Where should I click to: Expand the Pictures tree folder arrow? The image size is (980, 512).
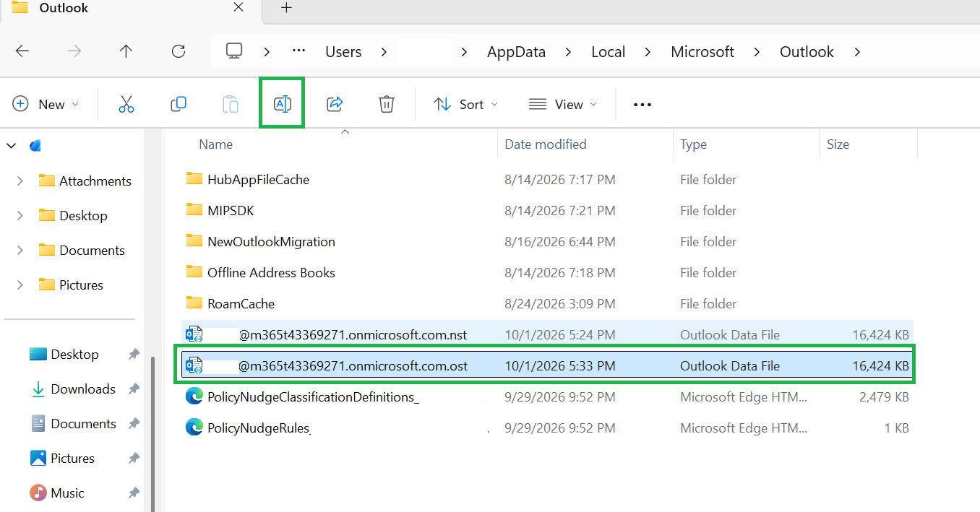(x=20, y=285)
